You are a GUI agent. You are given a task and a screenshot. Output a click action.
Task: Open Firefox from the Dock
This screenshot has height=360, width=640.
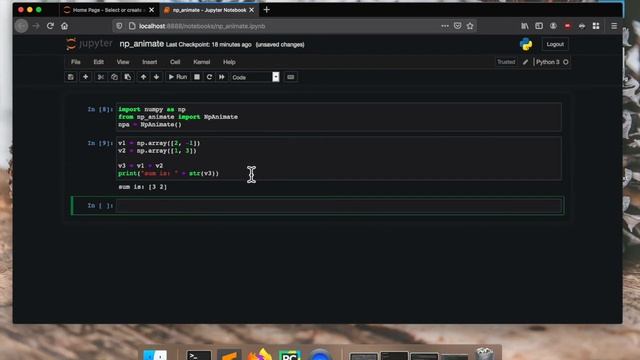(x=260, y=354)
